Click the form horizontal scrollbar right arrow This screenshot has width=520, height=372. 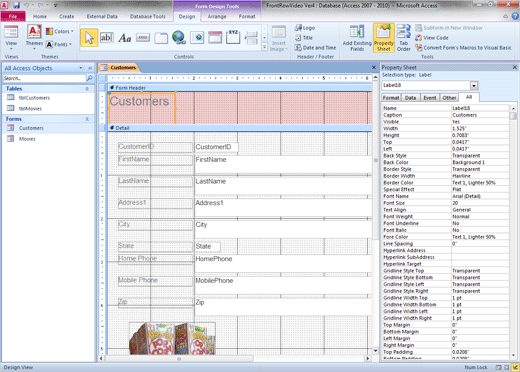click(368, 359)
